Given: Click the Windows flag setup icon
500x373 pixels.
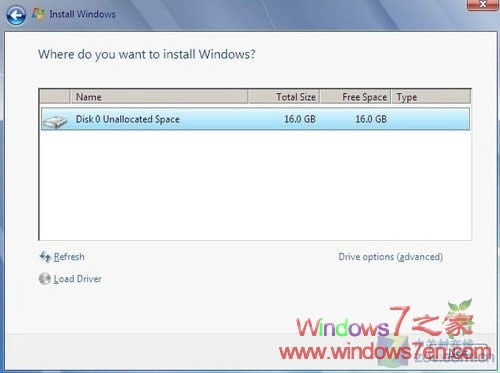Looking at the screenshot, I should coord(38,14).
